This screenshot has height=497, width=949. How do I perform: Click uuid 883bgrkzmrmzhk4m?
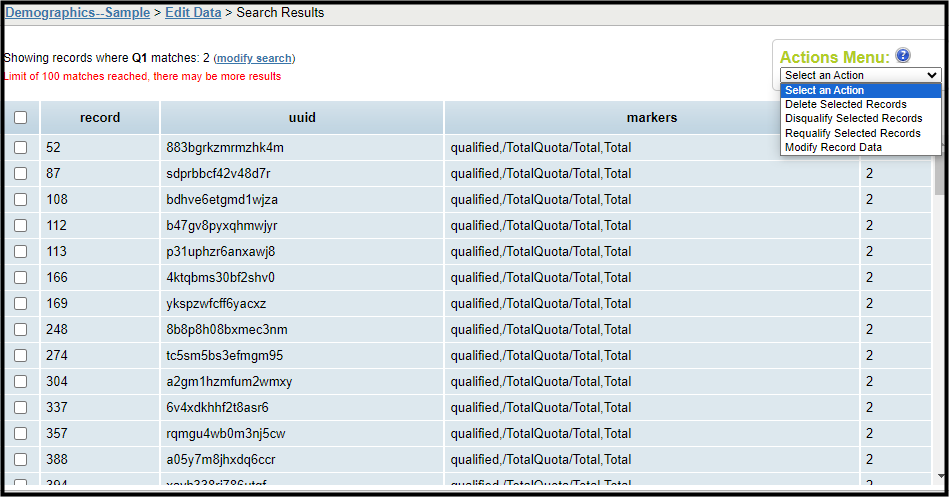[x=225, y=147]
